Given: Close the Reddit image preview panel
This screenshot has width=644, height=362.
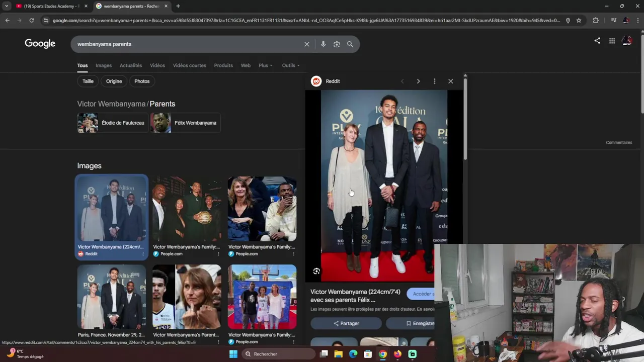Looking at the screenshot, I should 450,81.
